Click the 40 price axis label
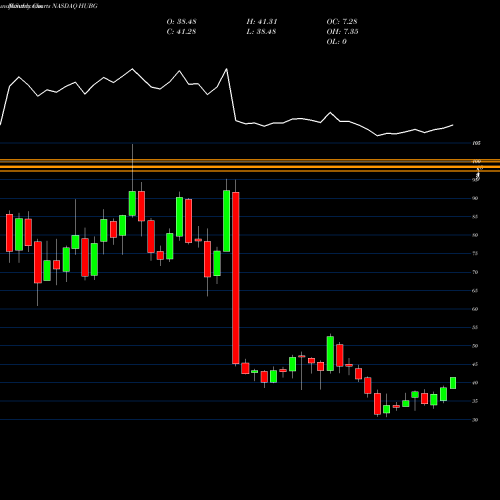 coord(475,383)
